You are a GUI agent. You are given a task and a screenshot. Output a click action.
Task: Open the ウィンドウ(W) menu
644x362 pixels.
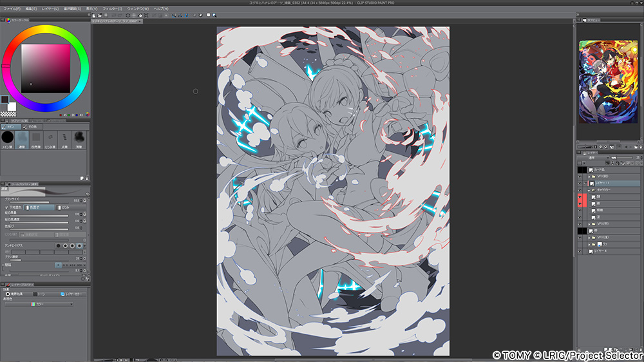(x=138, y=8)
